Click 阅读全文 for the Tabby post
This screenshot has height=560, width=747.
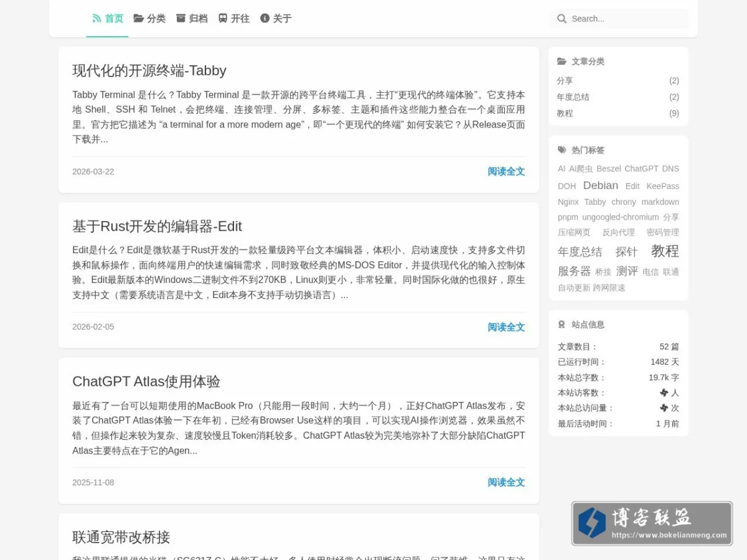506,172
